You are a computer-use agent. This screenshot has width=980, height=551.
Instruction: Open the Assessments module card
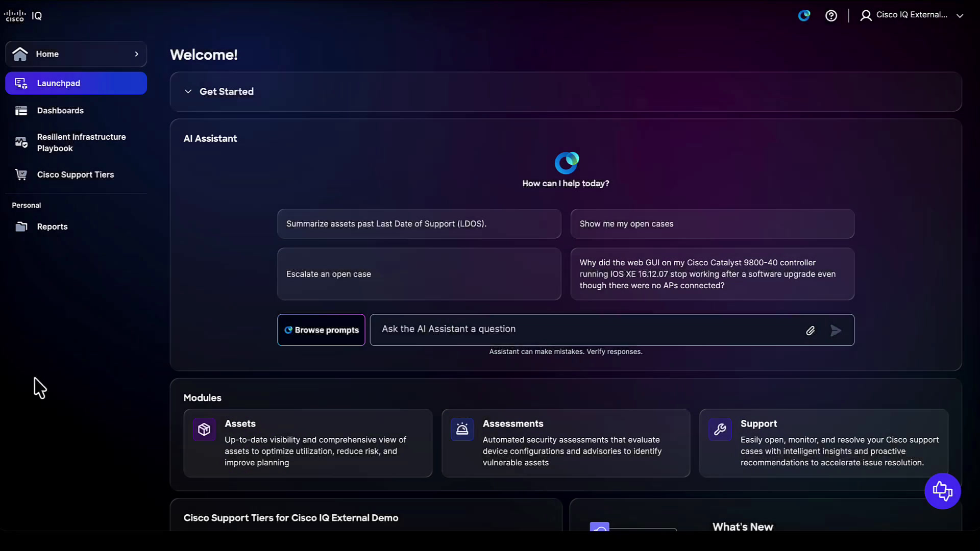tap(566, 443)
